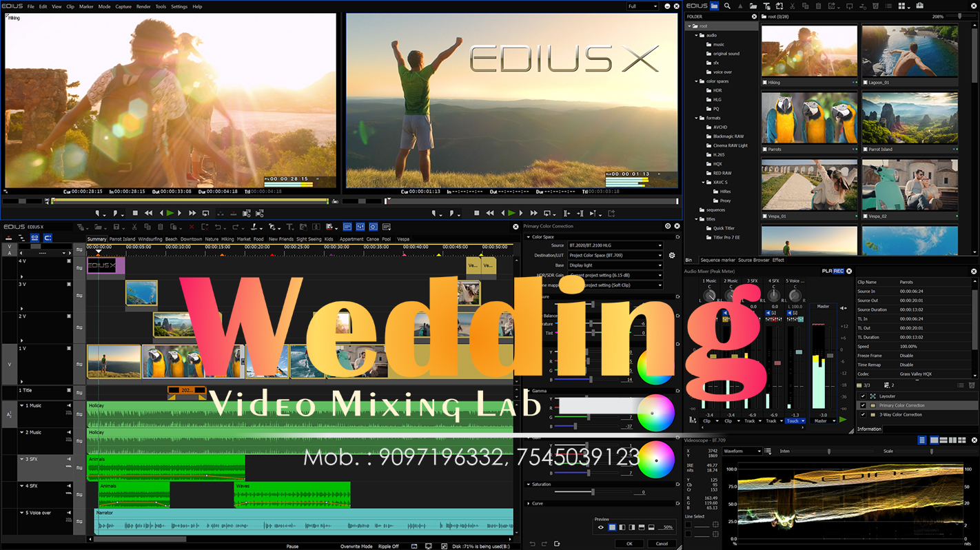This screenshot has width=980, height=550.
Task: Mute the 3 SFX audio track
Action: pyautogui.click(x=70, y=459)
